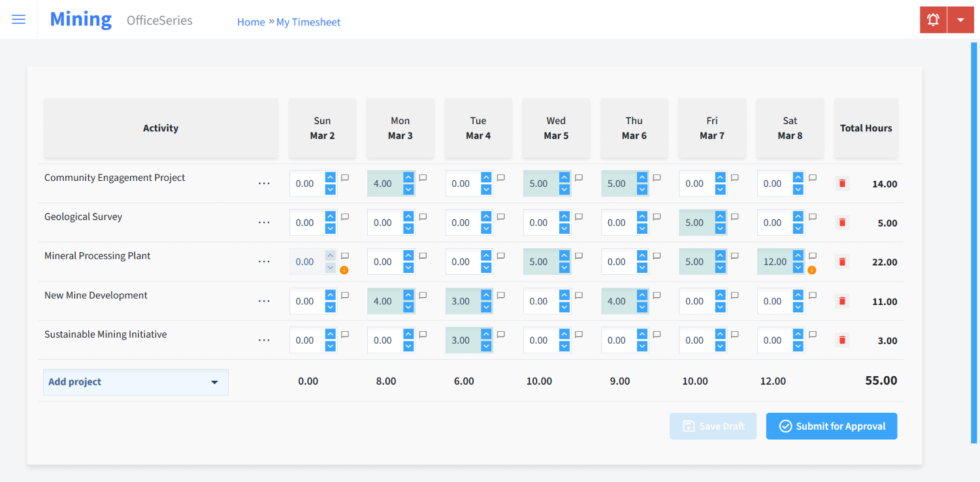Open My Timesheet breadcrumb link

(308, 22)
